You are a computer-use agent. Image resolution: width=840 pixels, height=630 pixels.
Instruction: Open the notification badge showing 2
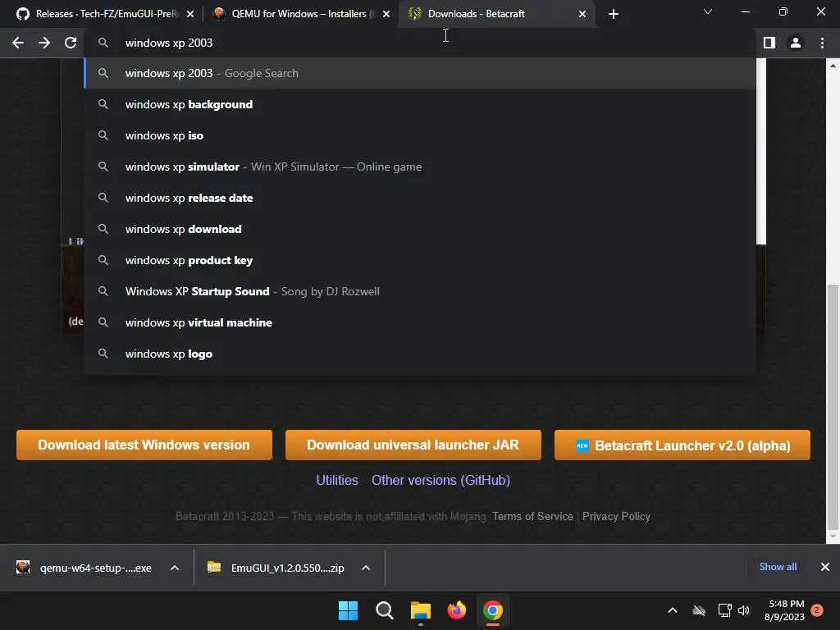817,610
